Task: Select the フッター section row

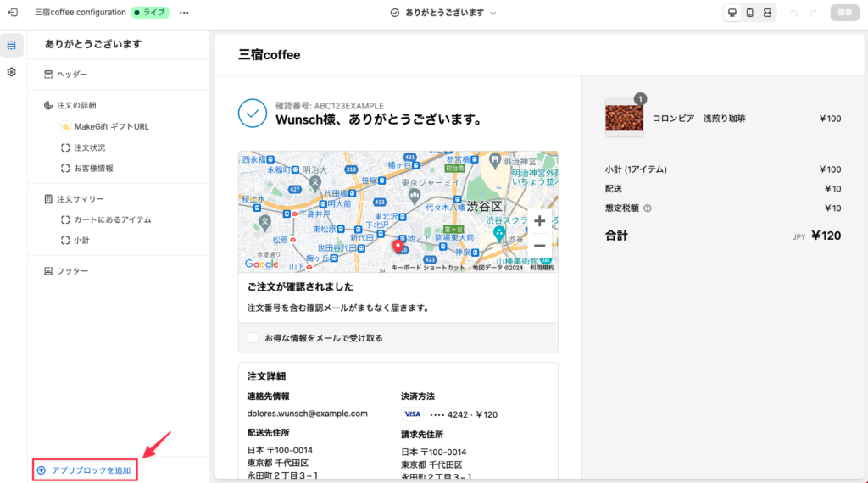Action: pos(119,271)
